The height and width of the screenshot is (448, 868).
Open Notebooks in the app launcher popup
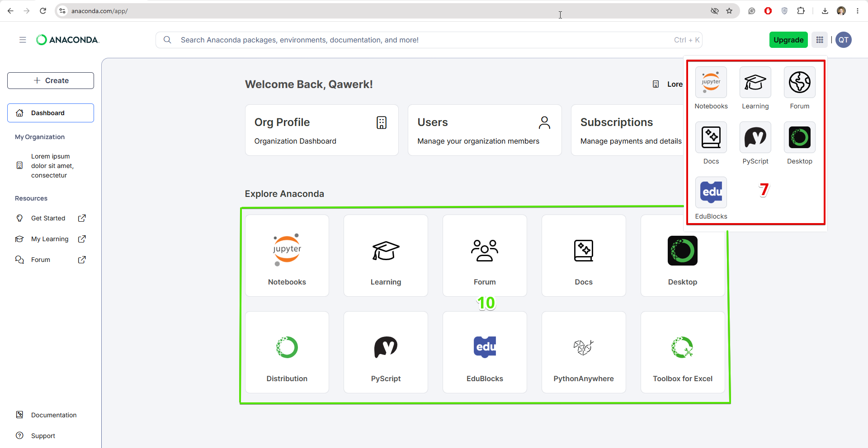[x=711, y=89]
